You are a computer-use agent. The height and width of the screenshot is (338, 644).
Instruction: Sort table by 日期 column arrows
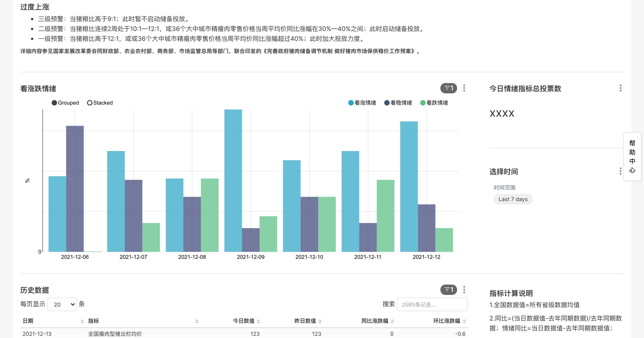tap(82, 321)
